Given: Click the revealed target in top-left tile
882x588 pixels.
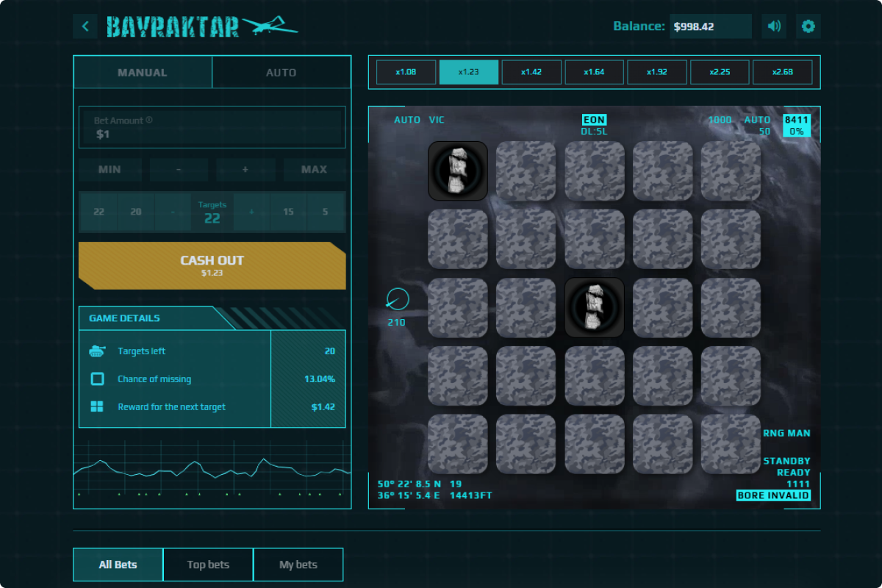Looking at the screenshot, I should point(458,171).
